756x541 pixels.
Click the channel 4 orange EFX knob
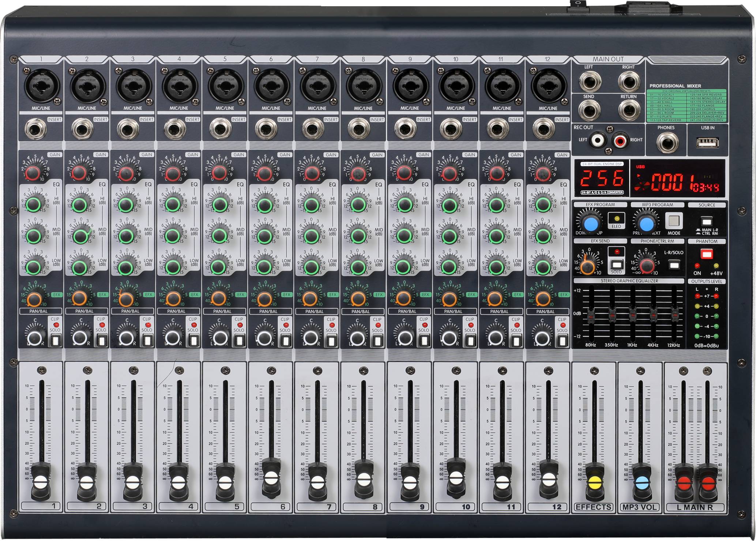173,298
